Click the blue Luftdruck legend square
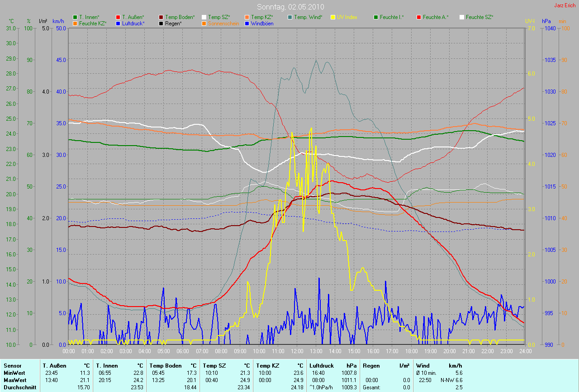 tap(119, 23)
